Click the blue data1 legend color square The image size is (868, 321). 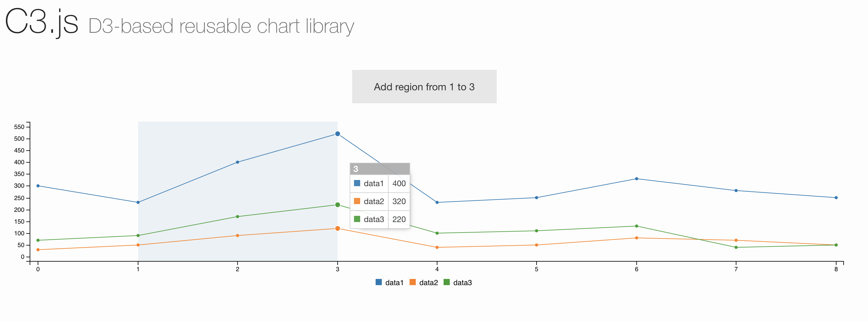378,282
